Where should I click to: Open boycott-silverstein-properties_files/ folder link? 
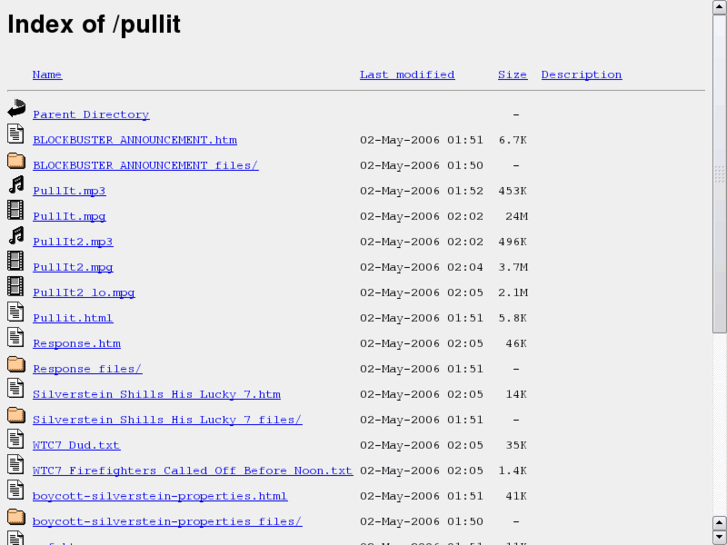tap(167, 522)
